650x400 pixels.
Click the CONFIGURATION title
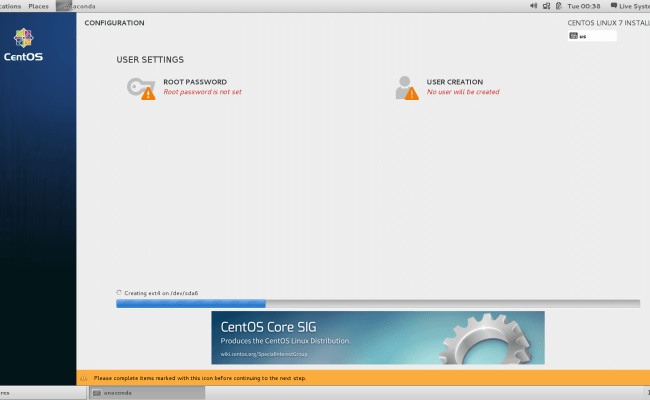114,23
